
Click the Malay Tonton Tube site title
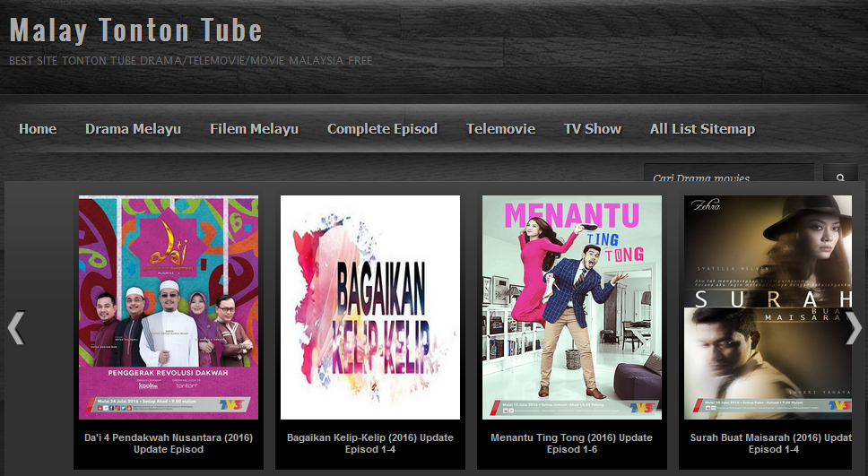(x=135, y=30)
